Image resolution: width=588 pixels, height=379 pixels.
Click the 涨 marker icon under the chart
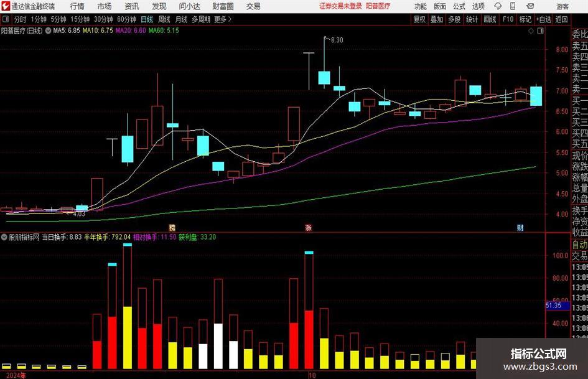(x=309, y=227)
